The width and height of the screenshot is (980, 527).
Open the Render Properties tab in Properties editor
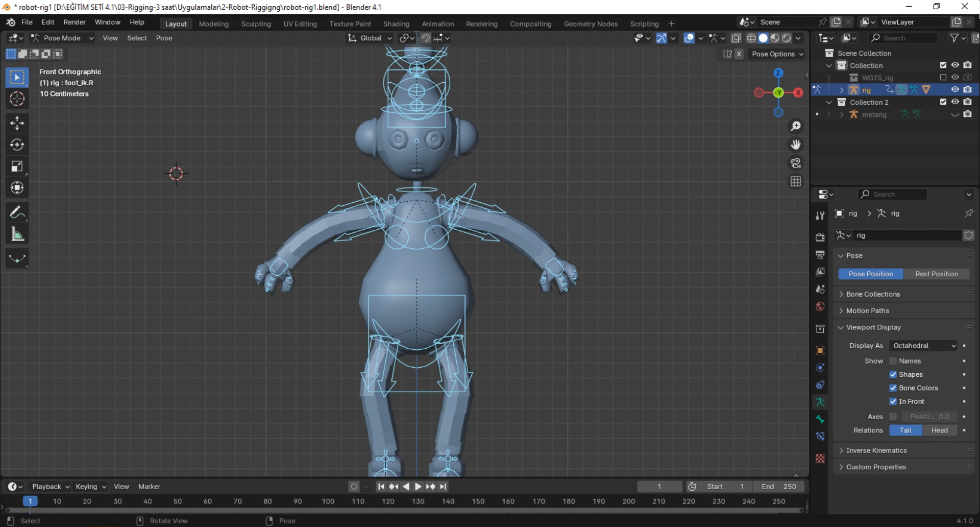[820, 237]
